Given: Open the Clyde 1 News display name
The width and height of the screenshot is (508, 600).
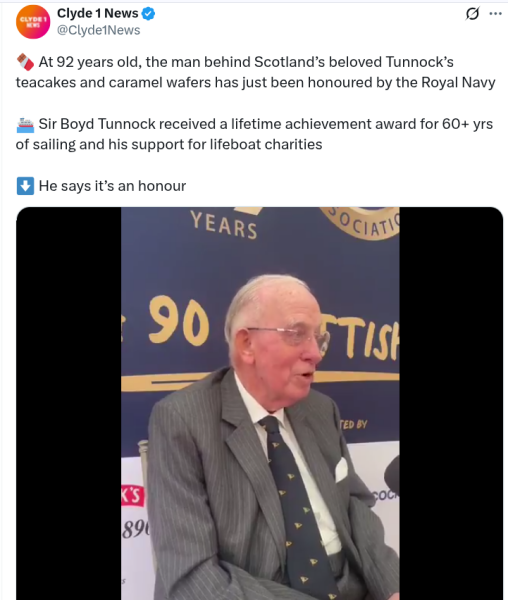Looking at the screenshot, I should click(x=98, y=13).
